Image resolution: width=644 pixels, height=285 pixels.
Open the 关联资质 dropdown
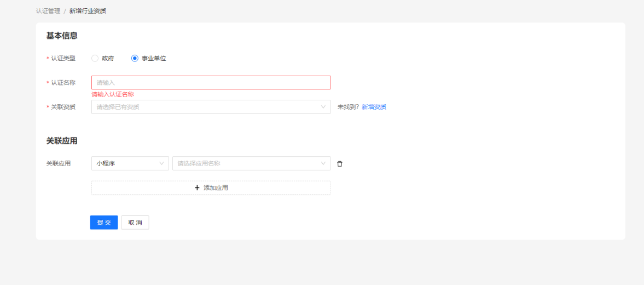211,107
